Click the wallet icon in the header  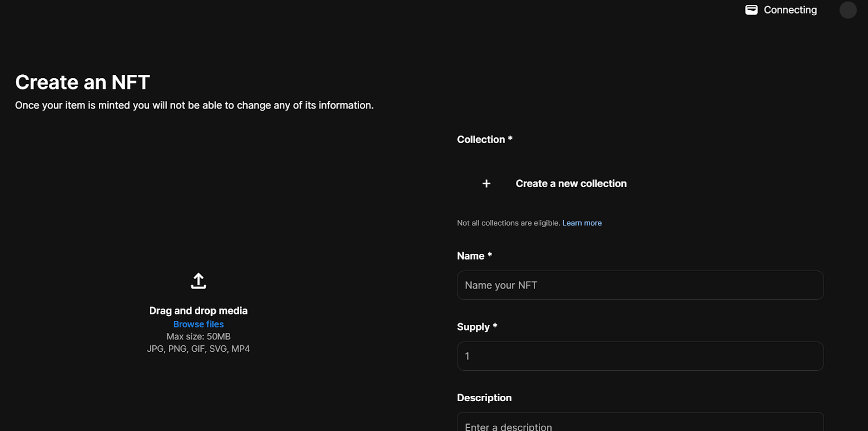[751, 10]
